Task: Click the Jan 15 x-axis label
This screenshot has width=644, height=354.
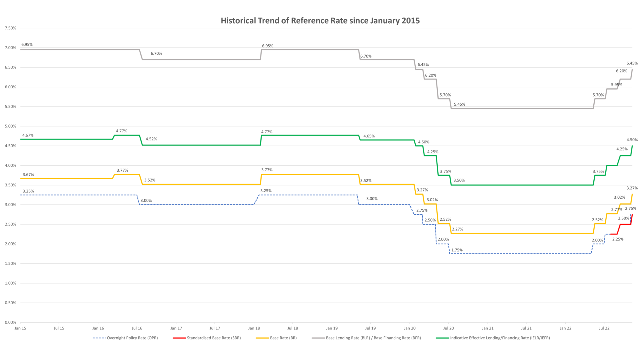Action: pos(20,328)
